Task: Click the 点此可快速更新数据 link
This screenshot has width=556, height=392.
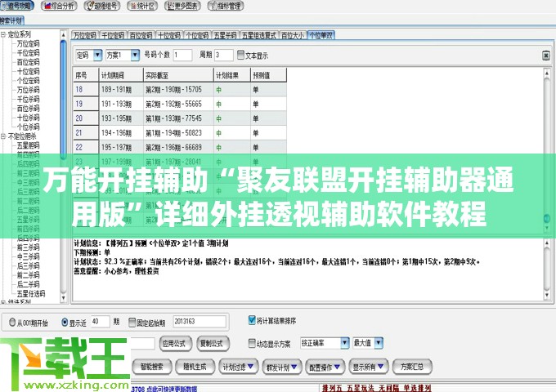Action: 171,389
